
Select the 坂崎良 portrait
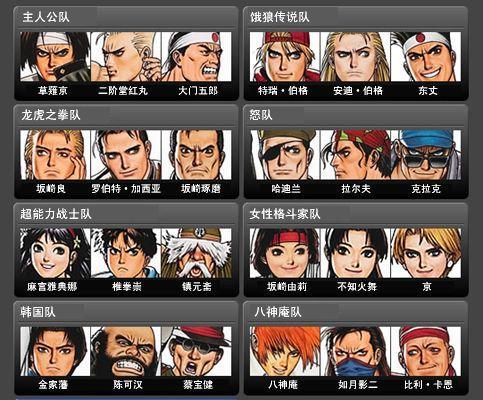tap(55, 155)
